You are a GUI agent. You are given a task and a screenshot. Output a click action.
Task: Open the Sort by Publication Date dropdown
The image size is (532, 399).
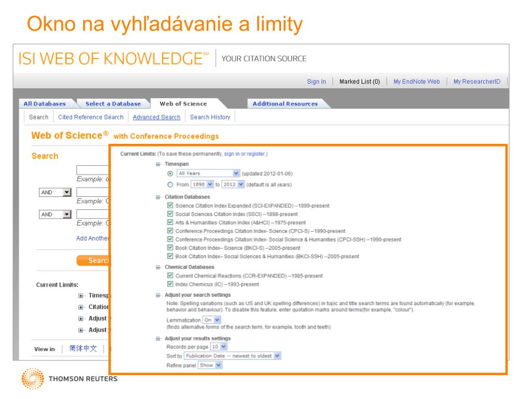coord(232,355)
